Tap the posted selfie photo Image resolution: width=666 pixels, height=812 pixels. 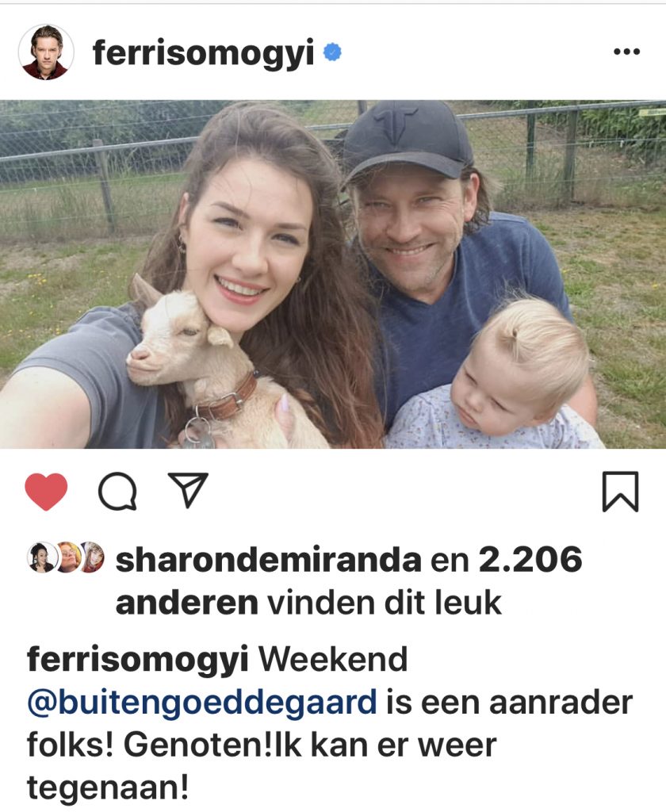pyautogui.click(x=333, y=274)
